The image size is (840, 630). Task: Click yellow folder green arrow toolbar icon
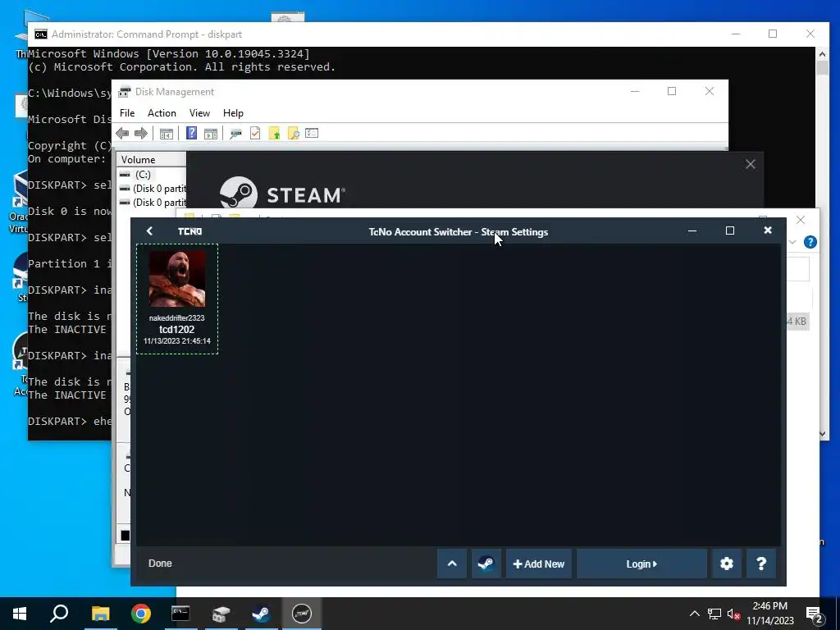pyautogui.click(x=274, y=134)
